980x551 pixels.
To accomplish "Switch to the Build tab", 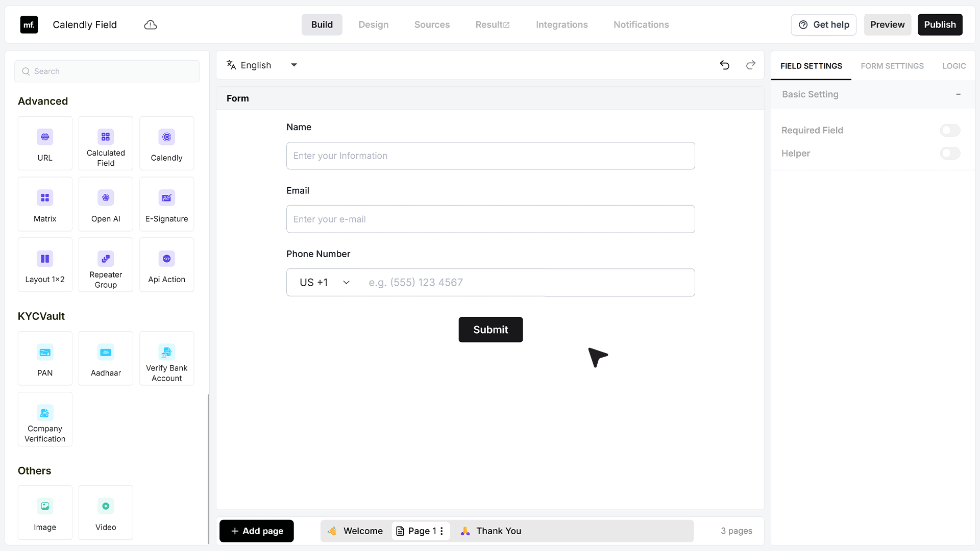I will (322, 24).
